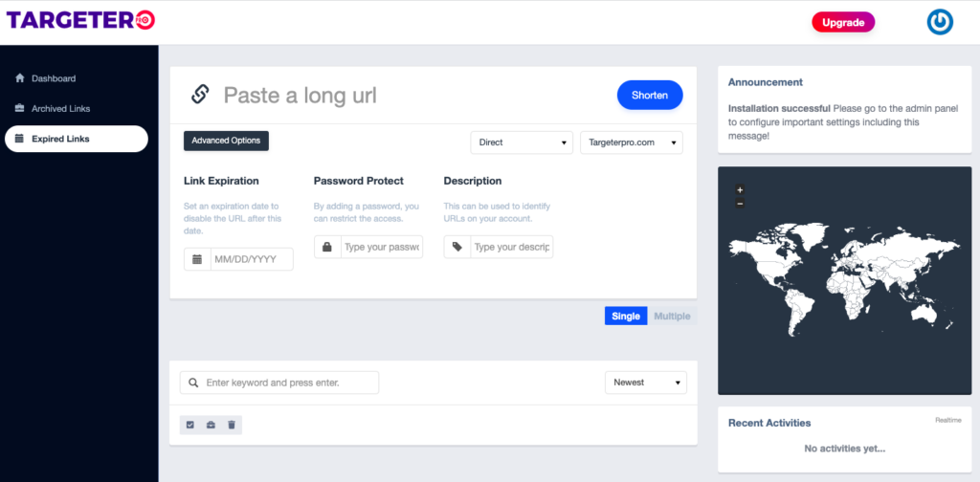Click the Type your password field

coord(382,247)
